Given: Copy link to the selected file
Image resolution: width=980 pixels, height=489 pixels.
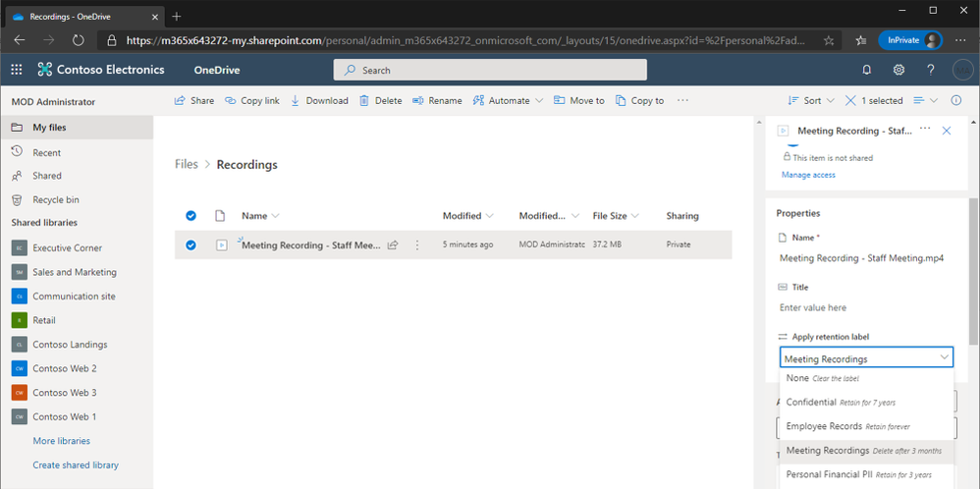Looking at the screenshot, I should (x=252, y=101).
